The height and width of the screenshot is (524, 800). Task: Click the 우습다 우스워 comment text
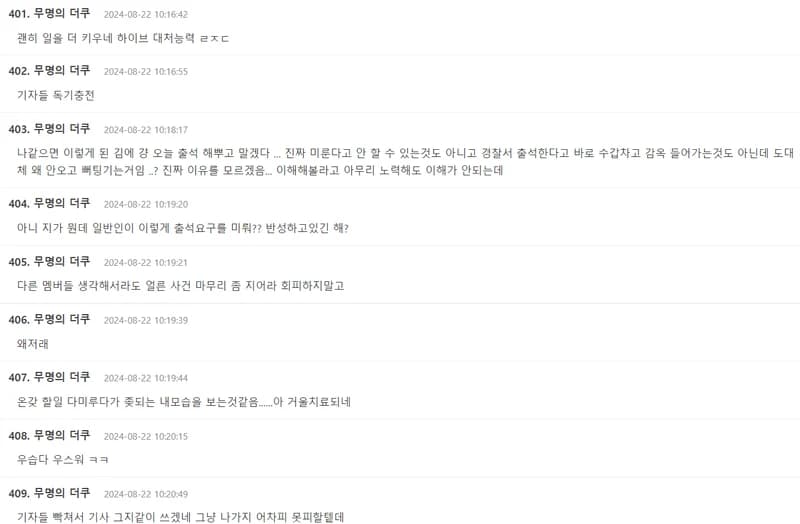point(63,459)
